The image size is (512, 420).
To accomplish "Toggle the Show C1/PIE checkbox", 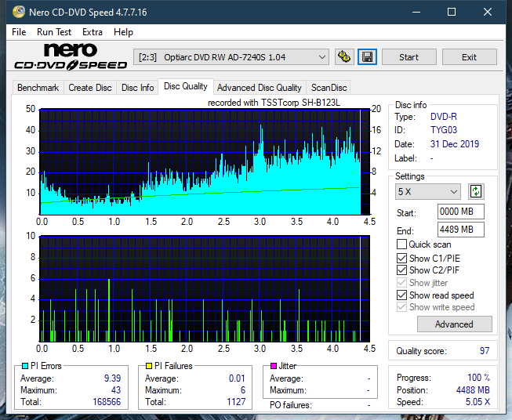I will pyautogui.click(x=401, y=258).
